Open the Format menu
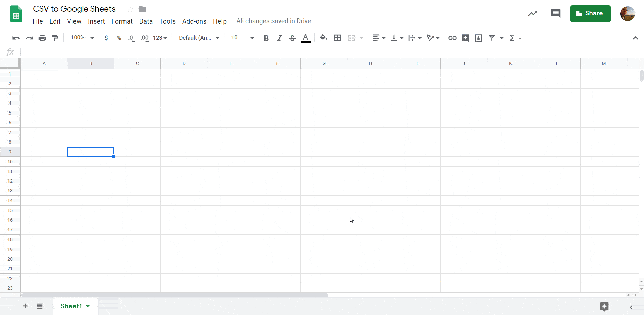 point(122,21)
